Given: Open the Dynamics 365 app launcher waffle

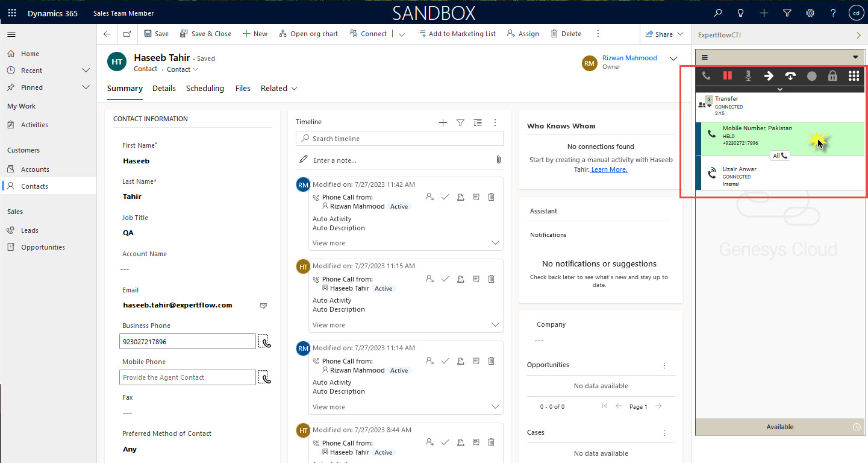Looking at the screenshot, I should pos(12,13).
